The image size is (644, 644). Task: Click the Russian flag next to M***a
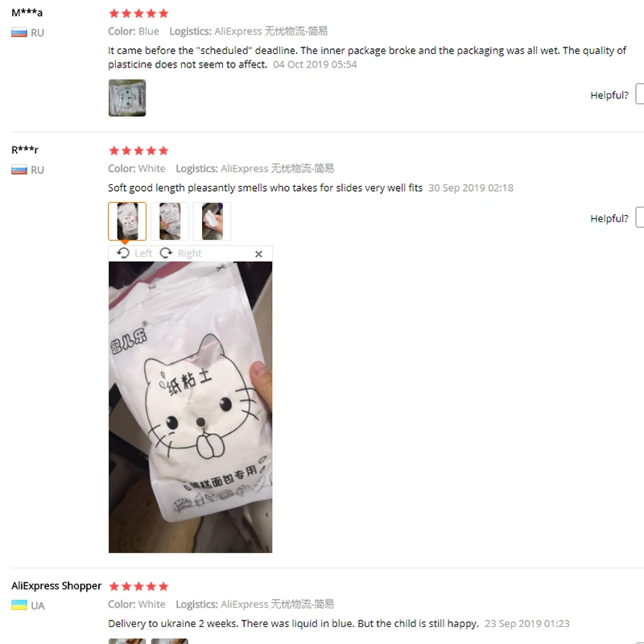pos(19,32)
